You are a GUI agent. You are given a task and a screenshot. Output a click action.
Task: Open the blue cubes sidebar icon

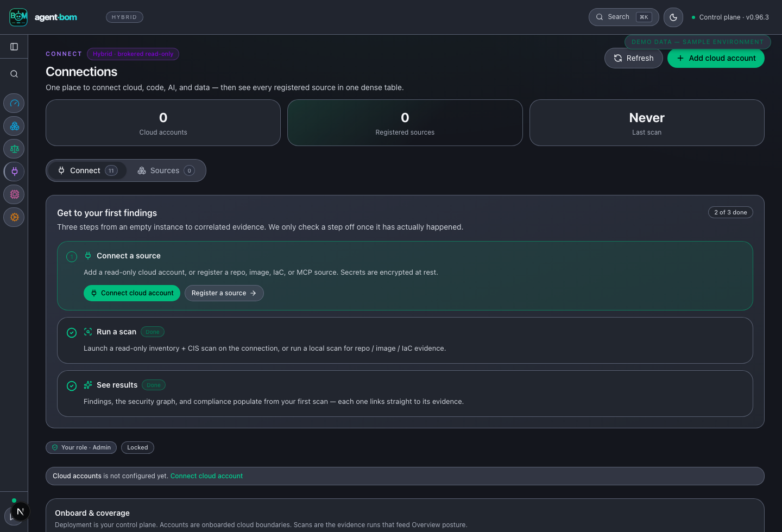click(x=14, y=126)
